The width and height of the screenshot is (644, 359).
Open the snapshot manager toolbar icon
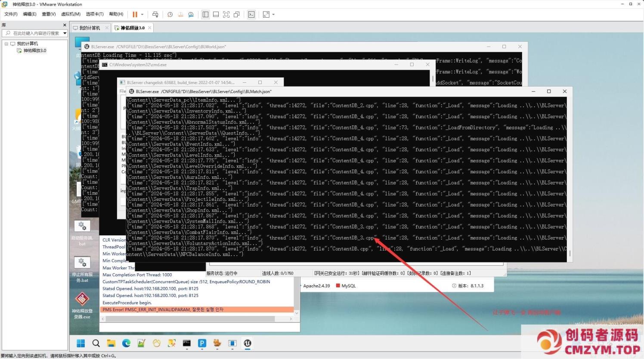point(191,14)
